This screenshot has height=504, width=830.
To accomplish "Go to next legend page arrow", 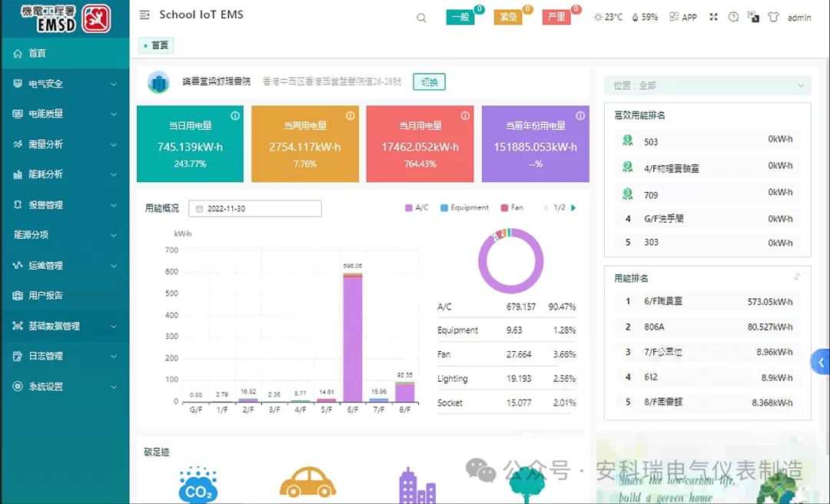I will [573, 207].
